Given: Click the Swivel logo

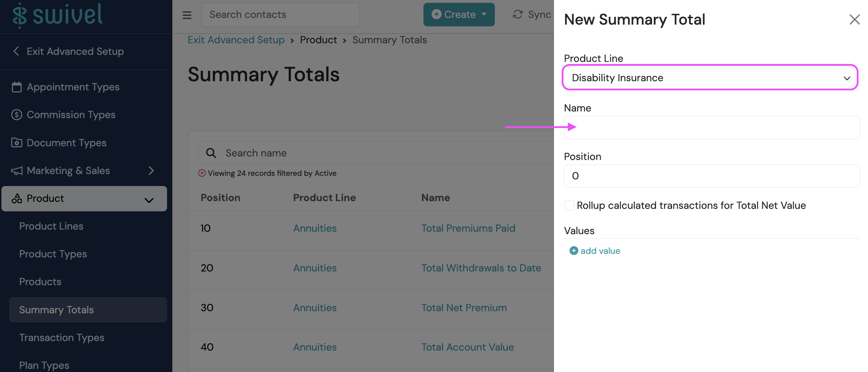Looking at the screenshot, I should click(58, 15).
